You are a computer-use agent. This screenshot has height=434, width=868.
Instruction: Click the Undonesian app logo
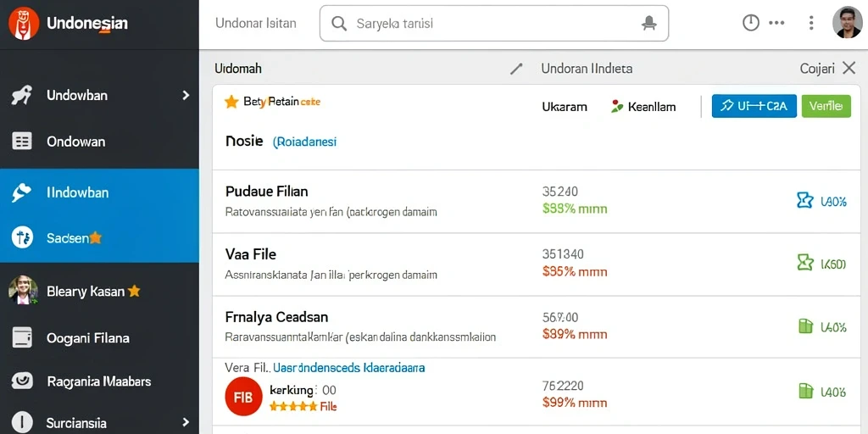[x=24, y=23]
